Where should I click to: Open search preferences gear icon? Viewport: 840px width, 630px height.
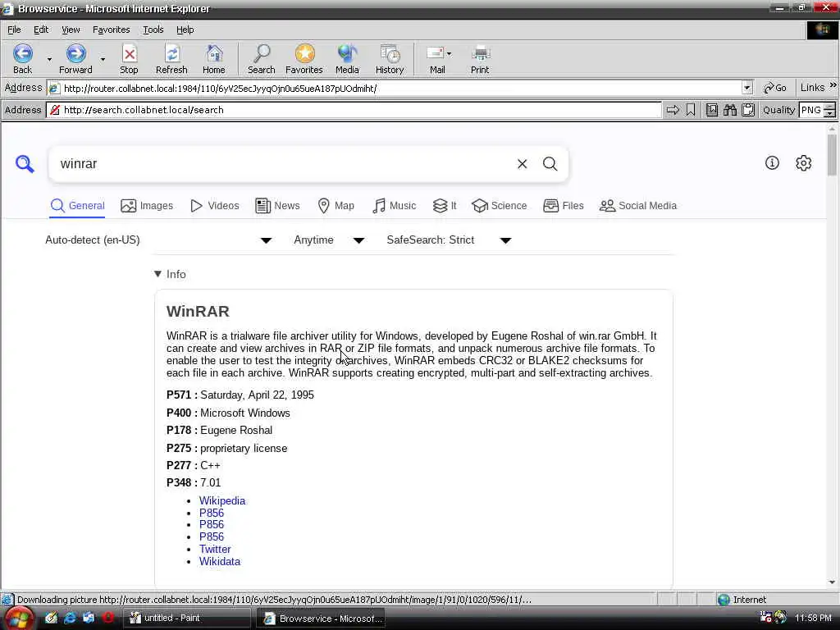point(804,163)
